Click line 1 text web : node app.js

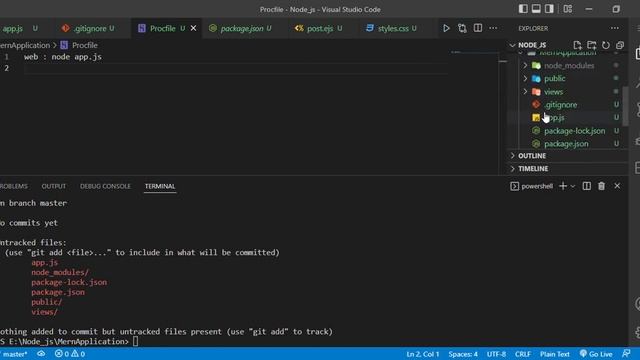click(x=62, y=57)
